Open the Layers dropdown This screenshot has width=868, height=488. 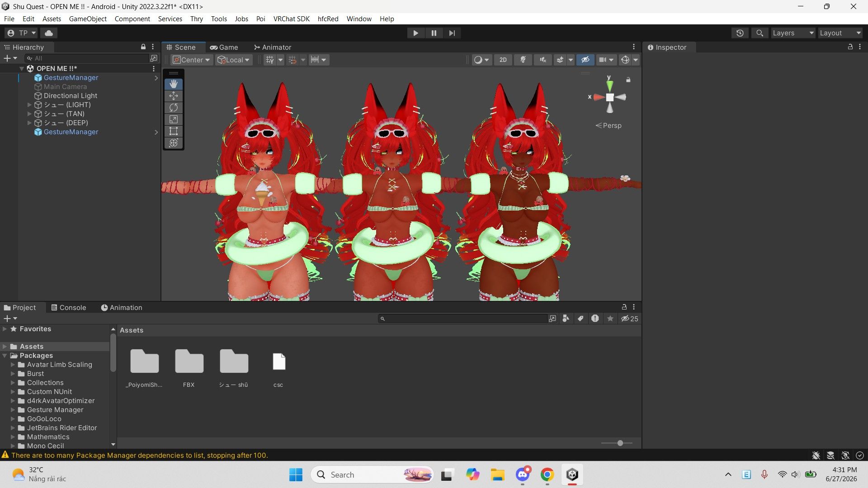tap(793, 33)
